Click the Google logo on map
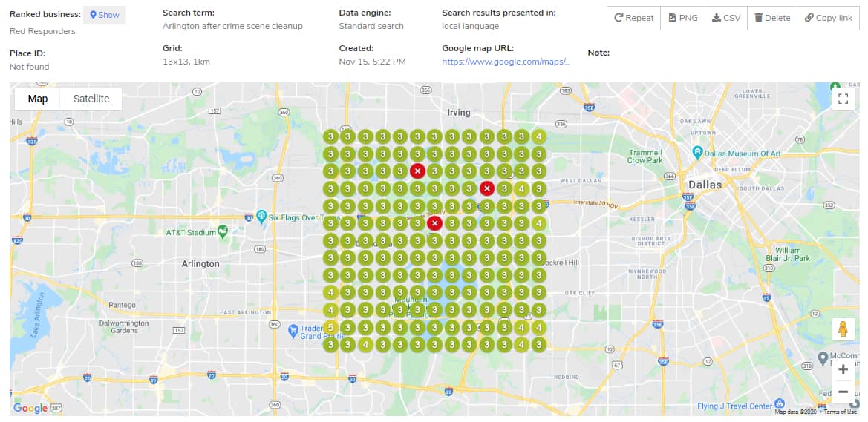This screenshot has height=422, width=868. [30, 408]
